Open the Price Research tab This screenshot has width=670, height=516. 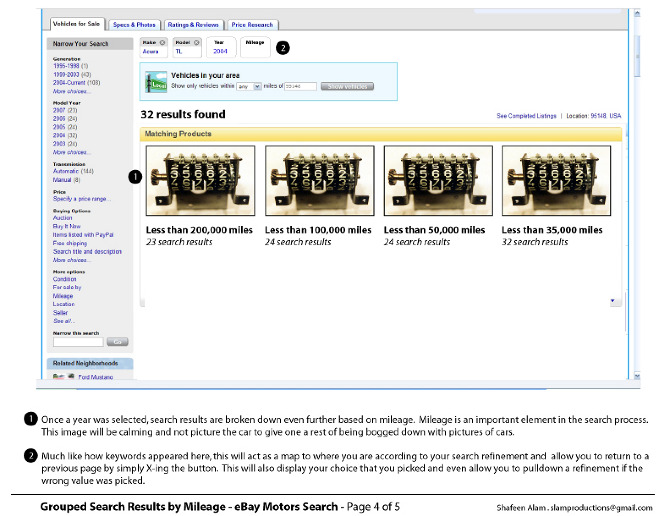click(252, 25)
